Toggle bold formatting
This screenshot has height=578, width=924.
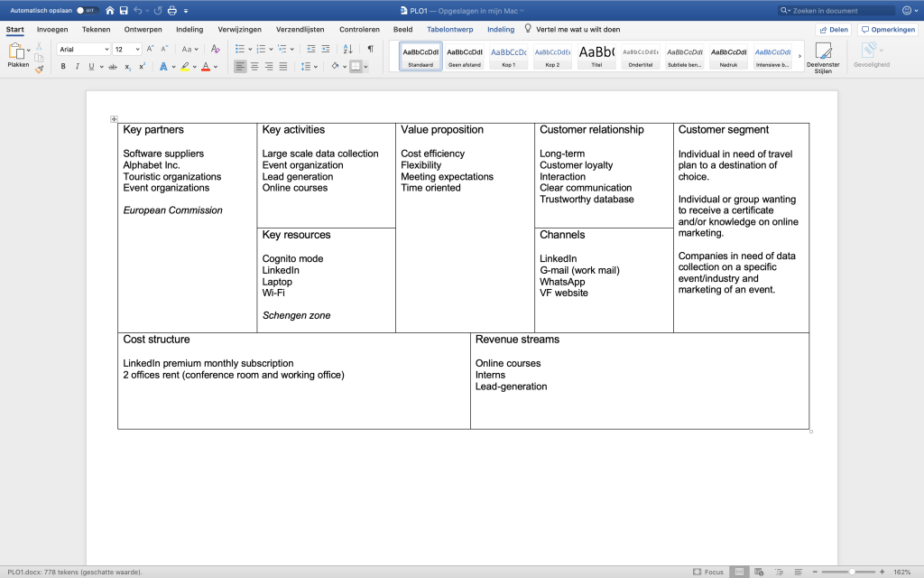tap(63, 66)
